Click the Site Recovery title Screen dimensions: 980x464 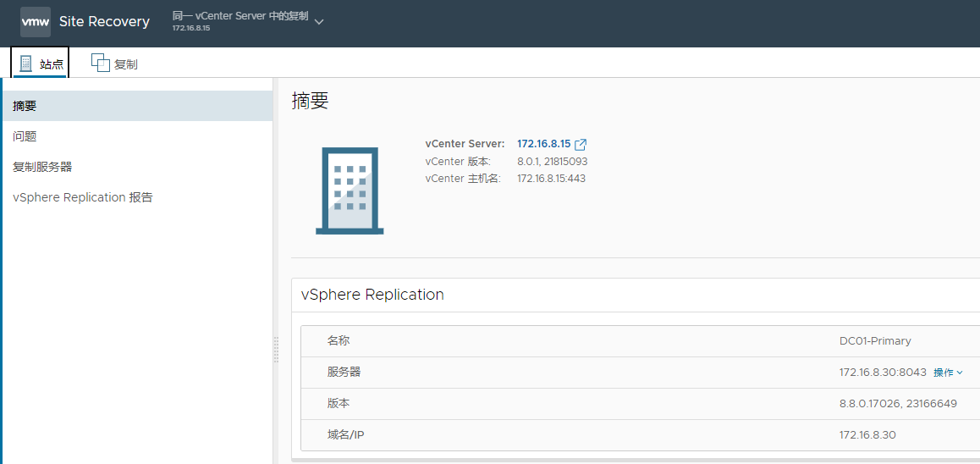coord(104,22)
